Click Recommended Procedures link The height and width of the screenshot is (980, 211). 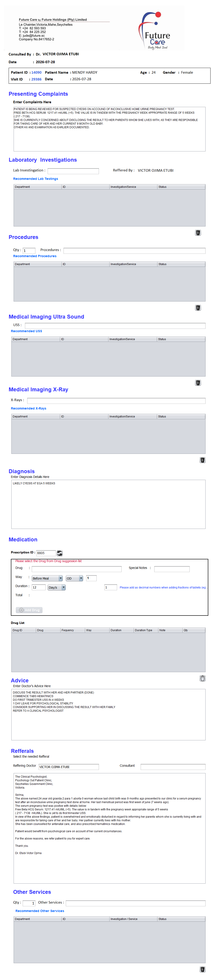coord(35,256)
